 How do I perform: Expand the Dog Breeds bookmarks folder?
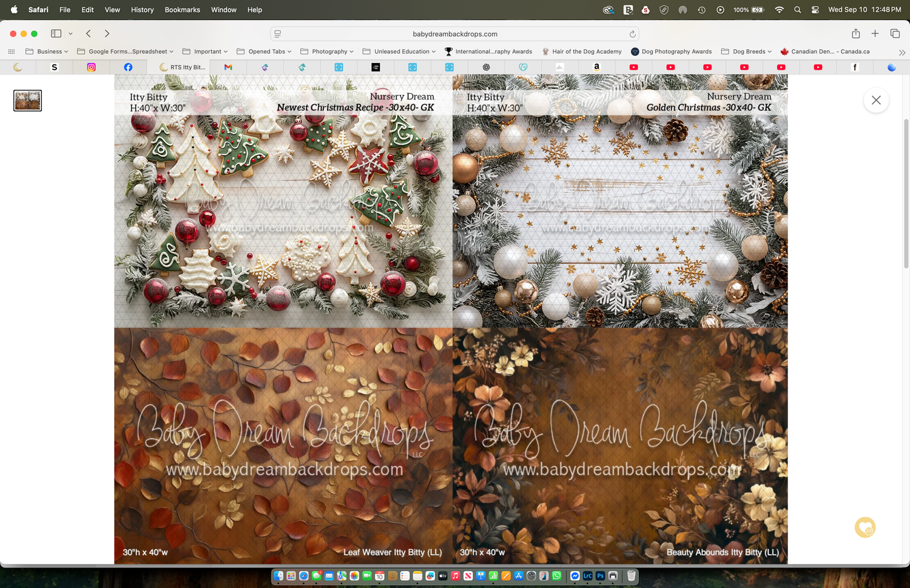pyautogui.click(x=746, y=52)
